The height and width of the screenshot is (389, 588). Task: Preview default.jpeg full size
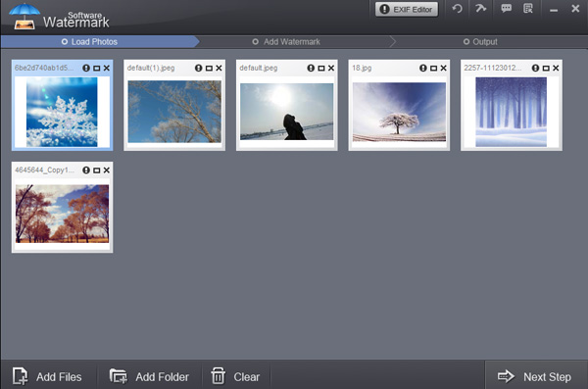321,69
